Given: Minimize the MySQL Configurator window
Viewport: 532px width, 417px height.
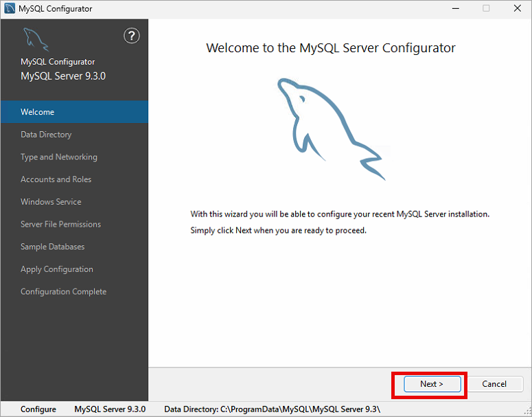Looking at the screenshot, I should coord(456,8).
